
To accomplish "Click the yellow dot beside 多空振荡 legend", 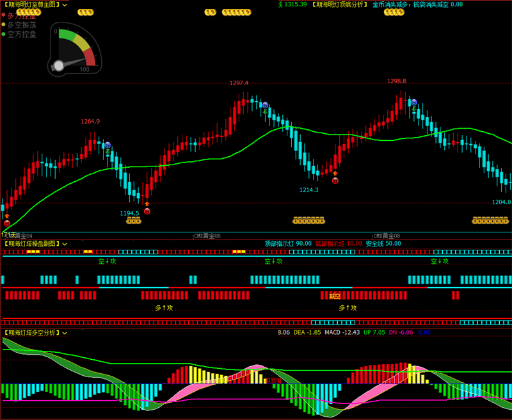I will [x=4, y=24].
